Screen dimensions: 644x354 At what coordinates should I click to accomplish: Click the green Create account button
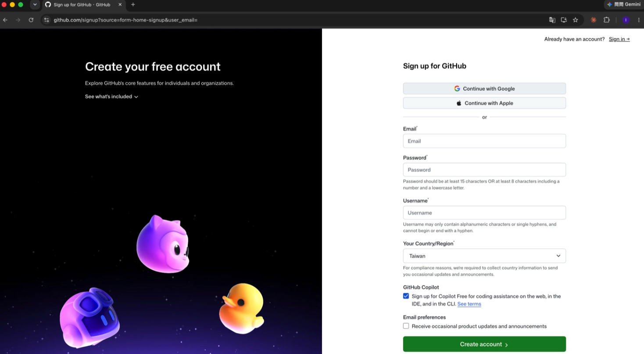[484, 344]
